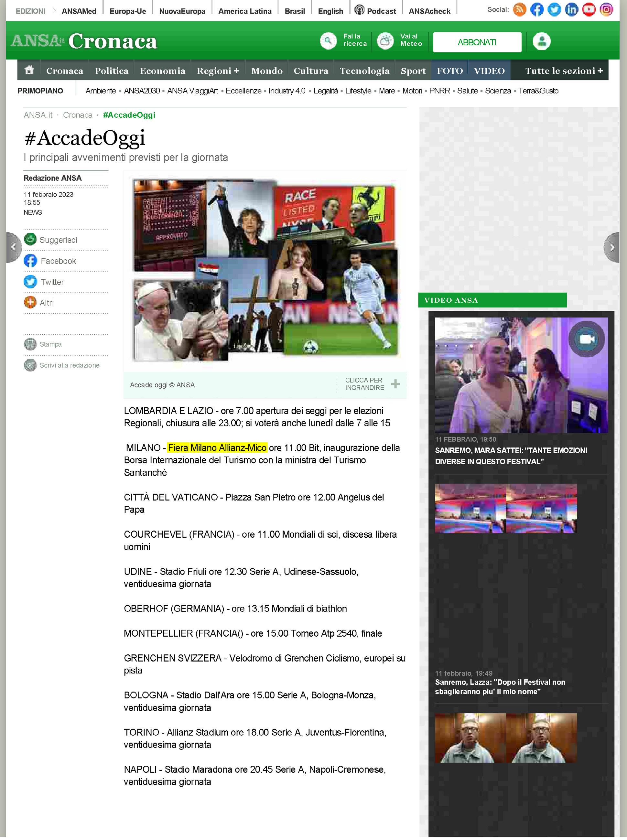Click Cronaca breadcrumb link

pos(77,115)
